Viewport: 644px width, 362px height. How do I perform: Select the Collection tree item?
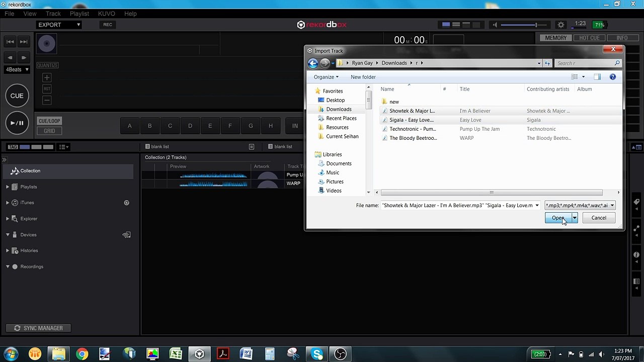click(x=67, y=171)
